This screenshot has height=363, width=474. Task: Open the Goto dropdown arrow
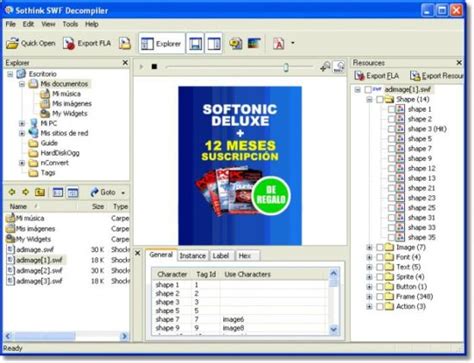123,193
